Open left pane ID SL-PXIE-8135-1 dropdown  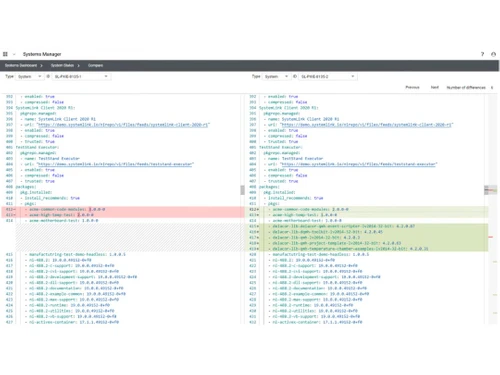point(81,77)
